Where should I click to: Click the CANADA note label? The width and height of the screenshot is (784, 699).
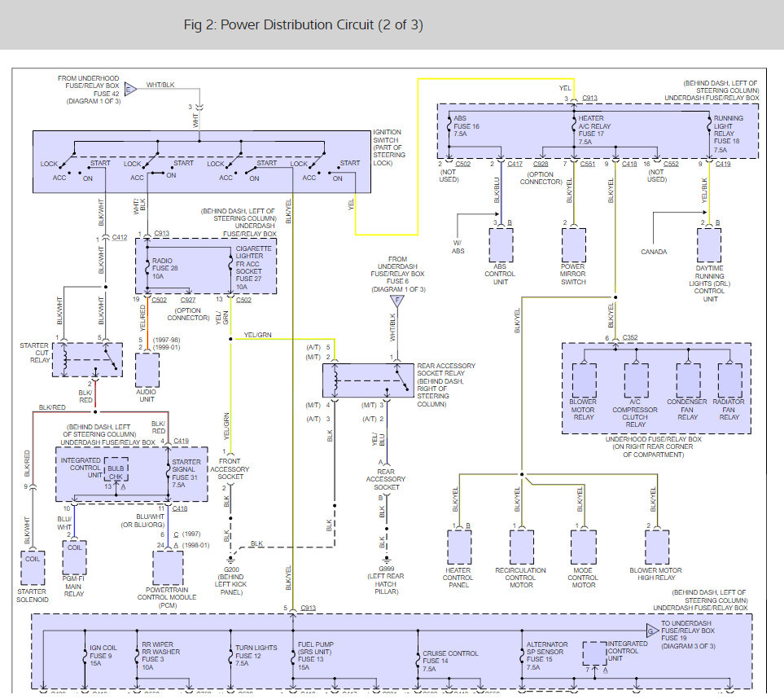[654, 252]
